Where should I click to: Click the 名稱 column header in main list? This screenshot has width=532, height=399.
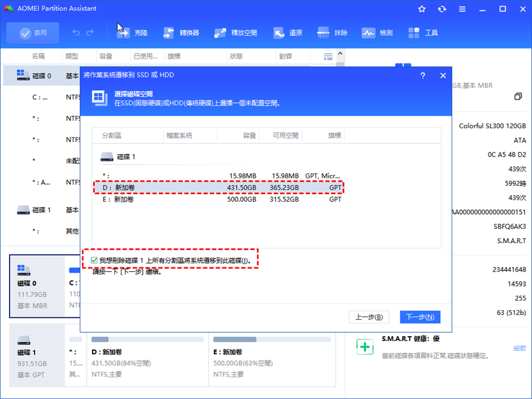click(38, 56)
